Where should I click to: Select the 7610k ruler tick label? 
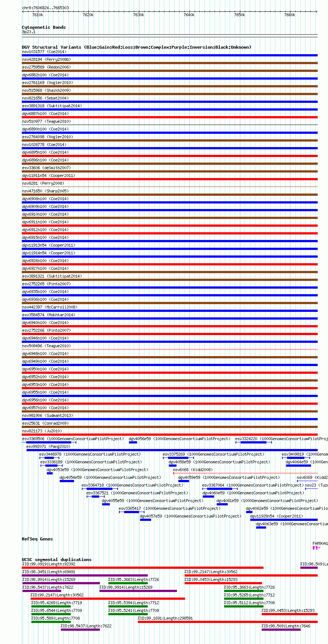[38, 15]
